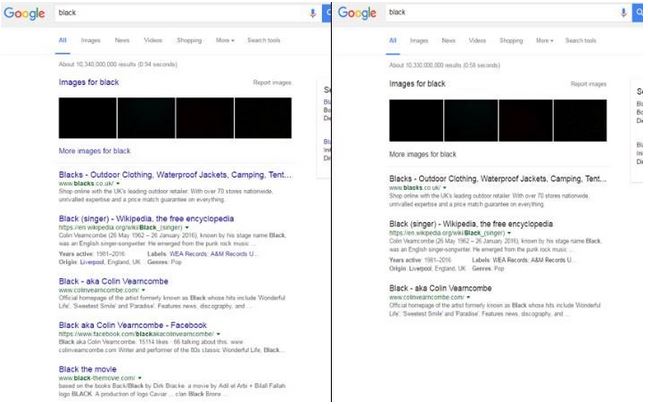Open Search tools in left window
The width and height of the screenshot is (648, 404).
(264, 40)
